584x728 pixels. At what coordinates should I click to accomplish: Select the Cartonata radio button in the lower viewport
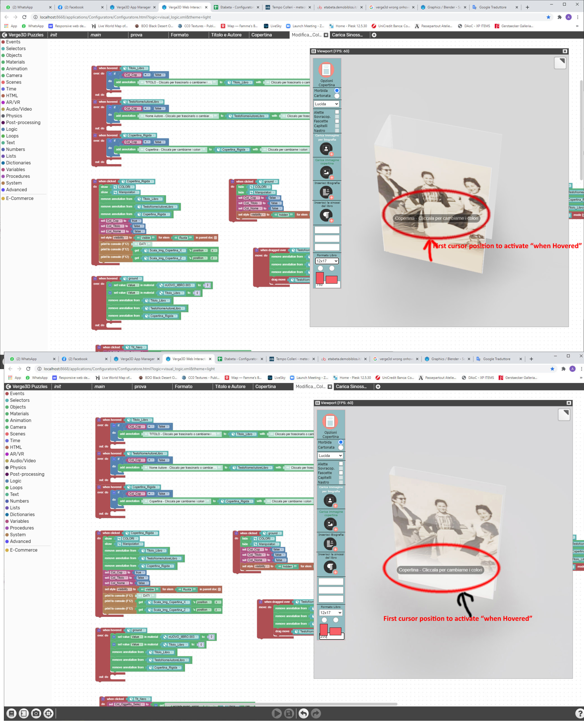[x=341, y=447]
